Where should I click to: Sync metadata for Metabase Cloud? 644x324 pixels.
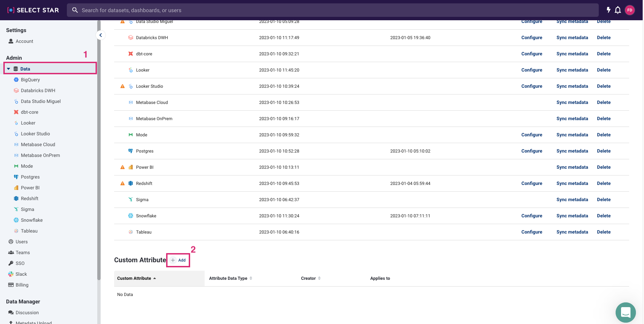[x=572, y=103]
